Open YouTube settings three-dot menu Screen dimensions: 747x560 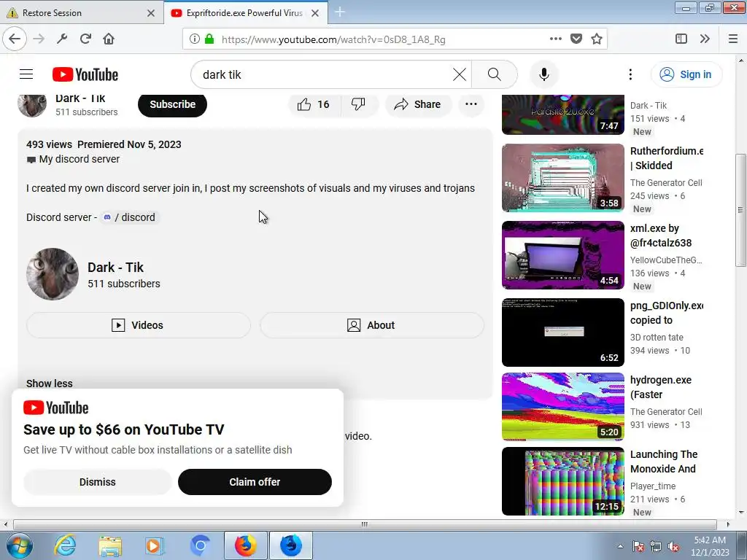coord(630,74)
